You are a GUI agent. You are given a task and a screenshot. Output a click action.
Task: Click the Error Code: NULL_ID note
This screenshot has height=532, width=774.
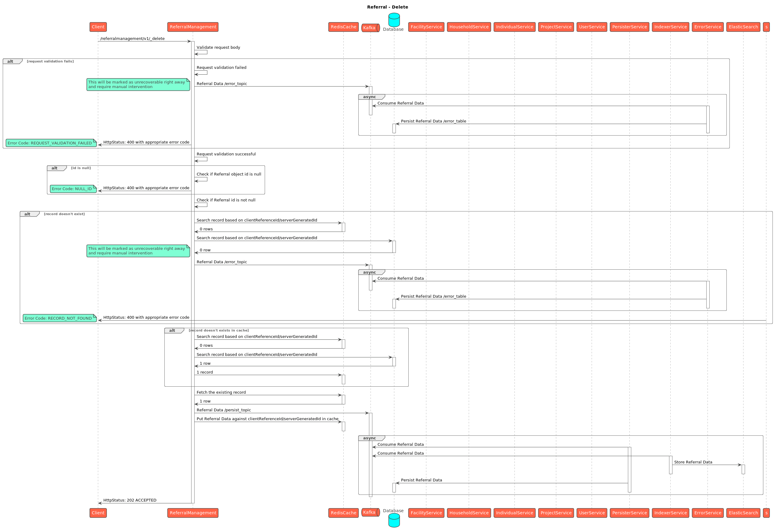pos(73,189)
